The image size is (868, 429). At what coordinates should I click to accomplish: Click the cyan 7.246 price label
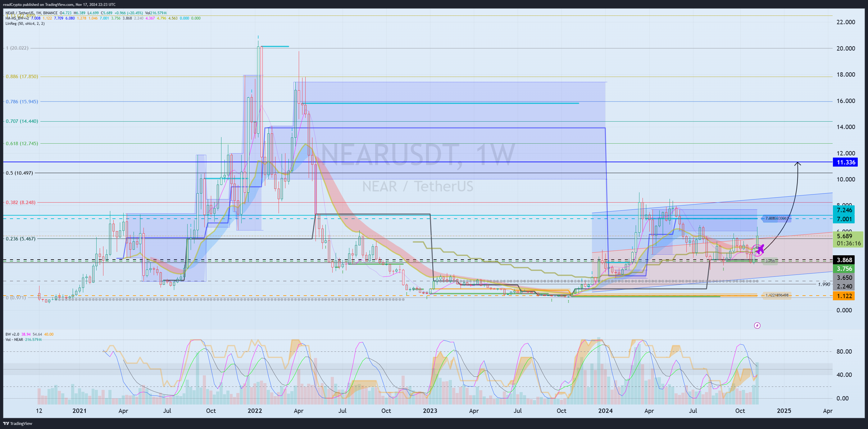click(x=844, y=210)
